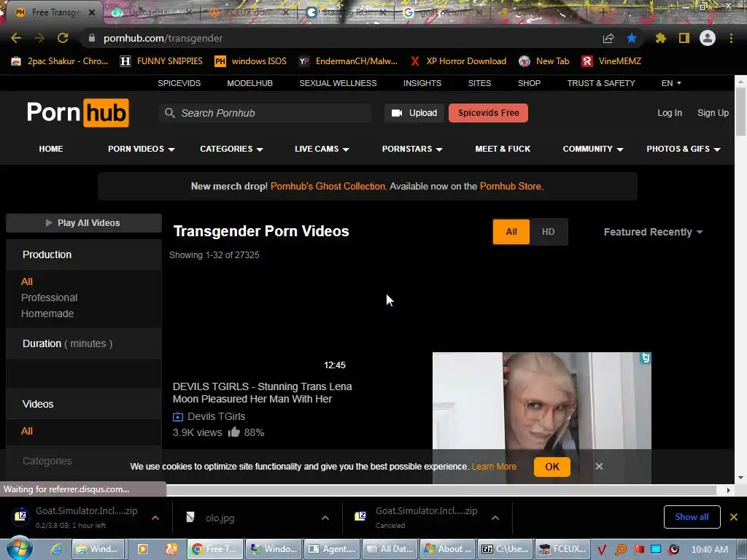Open the VineMEMZ bookmark
Screen dimensions: 747x560
coord(611,61)
